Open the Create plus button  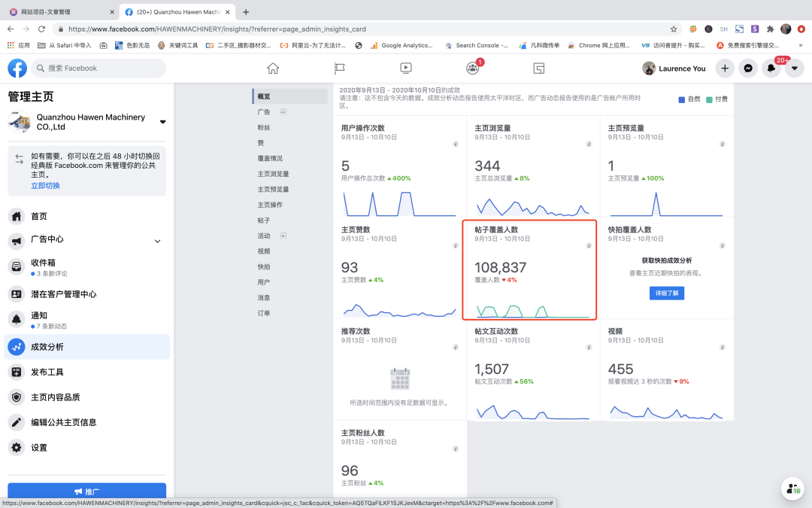[725, 68]
